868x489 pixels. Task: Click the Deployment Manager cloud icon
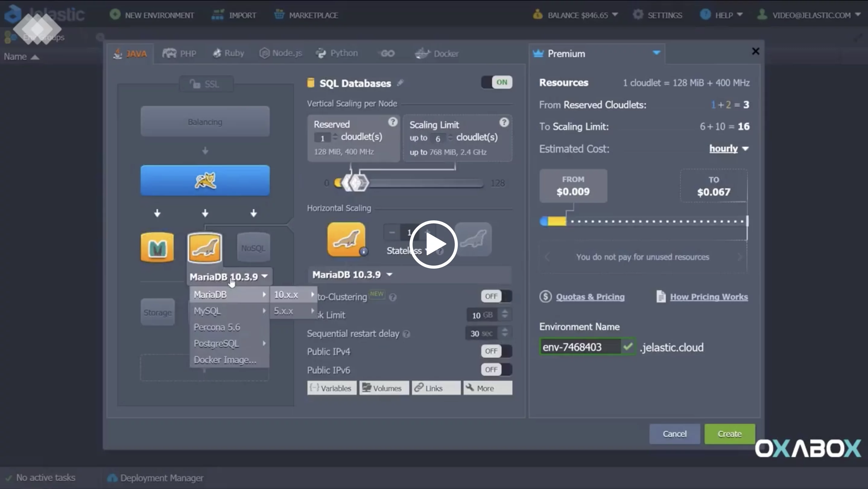[112, 478]
